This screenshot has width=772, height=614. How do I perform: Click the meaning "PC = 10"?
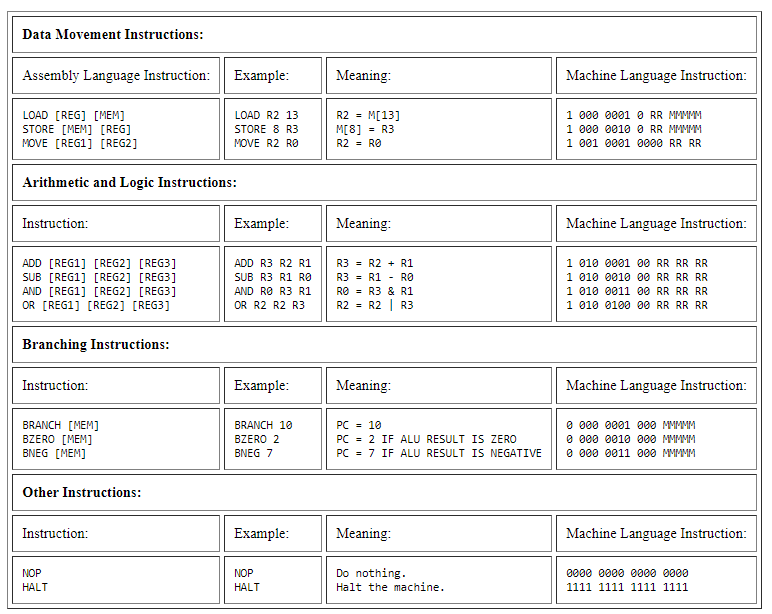[359, 425]
